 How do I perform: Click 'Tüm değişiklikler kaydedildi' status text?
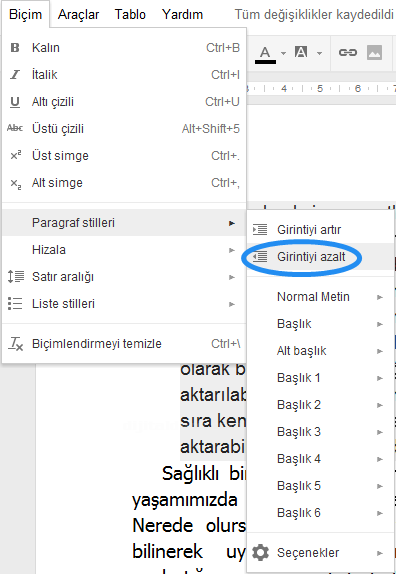click(x=314, y=15)
